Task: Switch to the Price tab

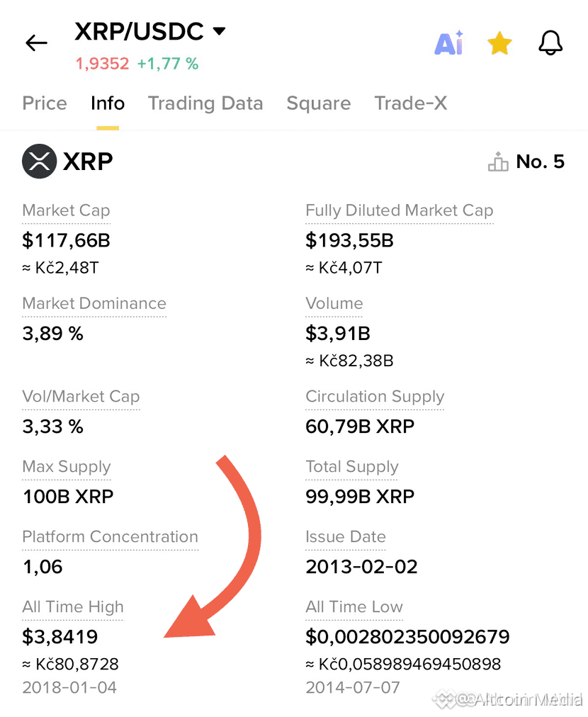Action: coord(45,103)
